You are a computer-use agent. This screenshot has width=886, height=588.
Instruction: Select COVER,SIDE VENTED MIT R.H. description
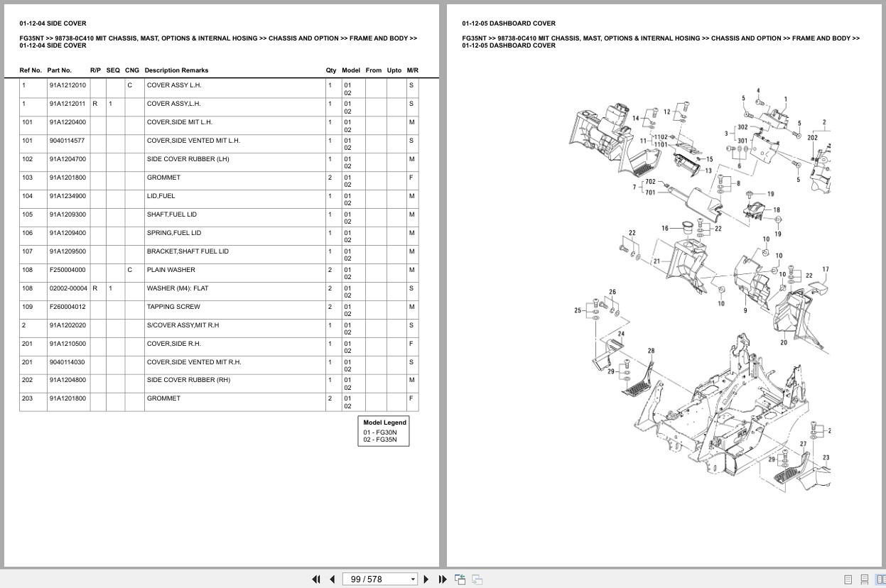(x=194, y=362)
